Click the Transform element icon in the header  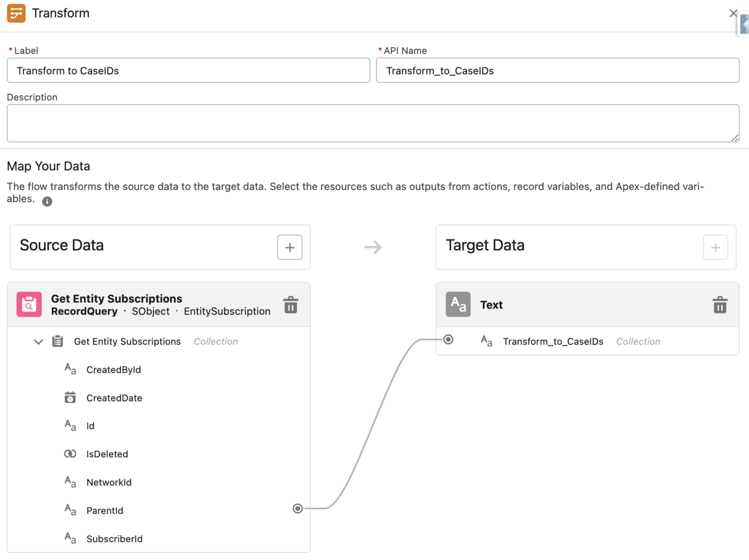point(16,13)
